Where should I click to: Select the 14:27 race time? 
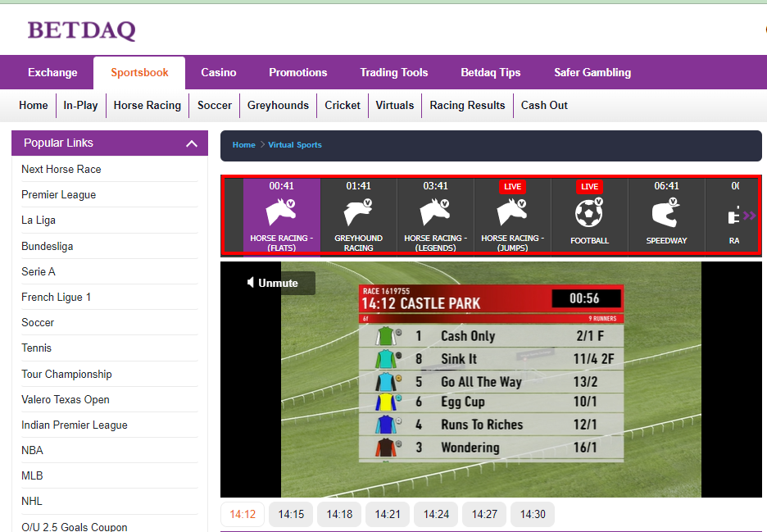pos(484,515)
